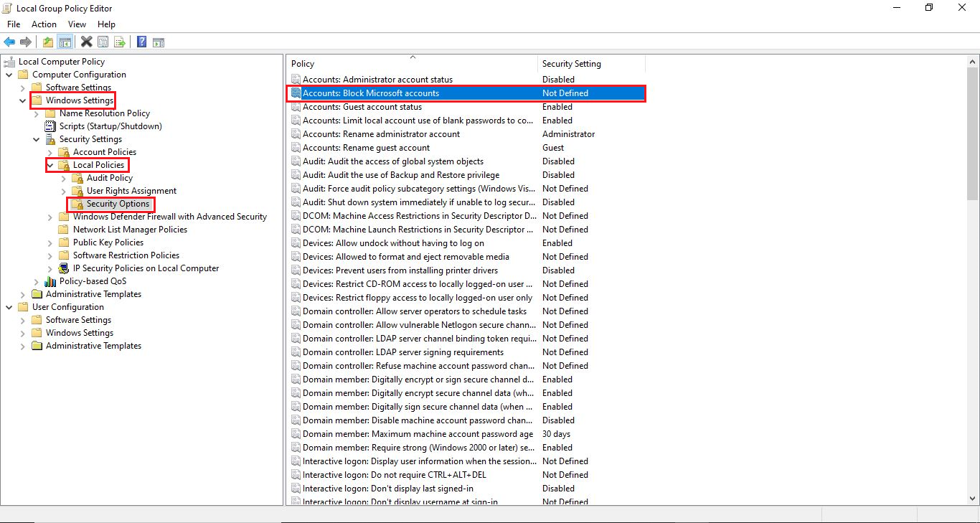Click the Delete X toolbar icon
Image resolution: width=980 pixels, height=523 pixels.
(x=86, y=42)
